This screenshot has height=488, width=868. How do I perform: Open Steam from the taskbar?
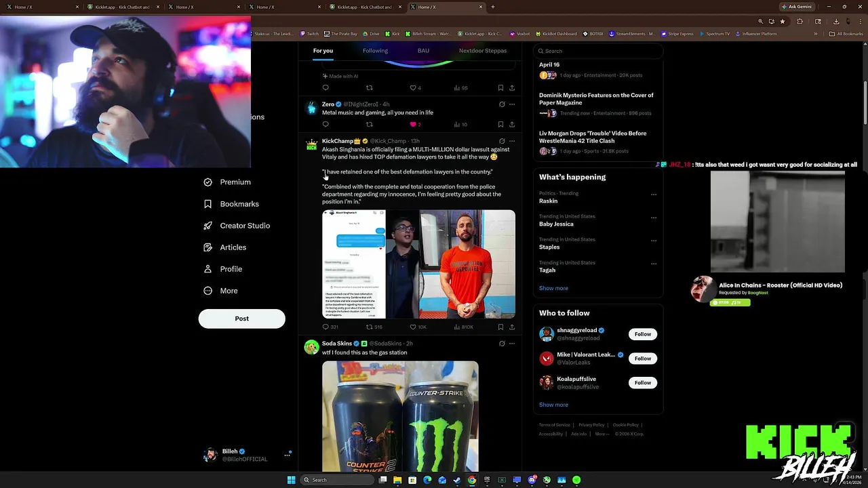[x=457, y=480]
